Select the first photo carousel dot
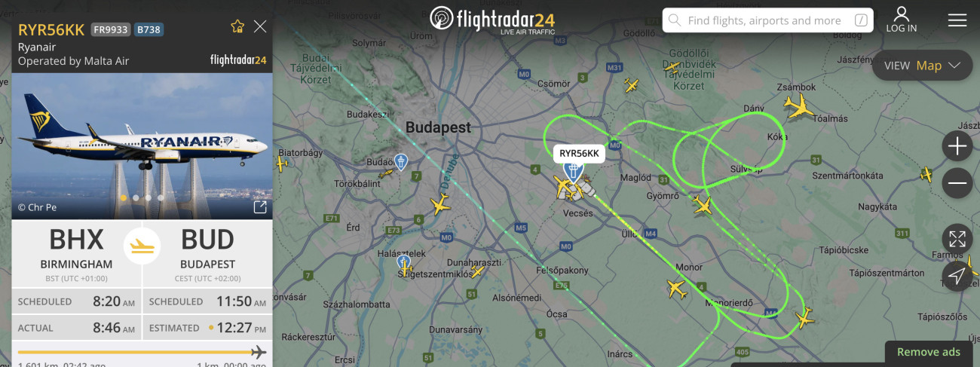 pyautogui.click(x=124, y=198)
